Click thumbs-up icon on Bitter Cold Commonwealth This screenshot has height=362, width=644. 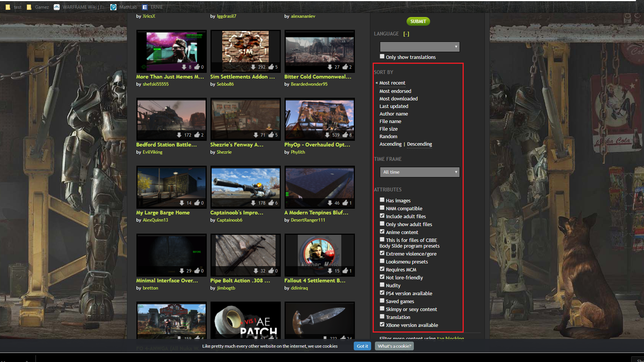(345, 67)
